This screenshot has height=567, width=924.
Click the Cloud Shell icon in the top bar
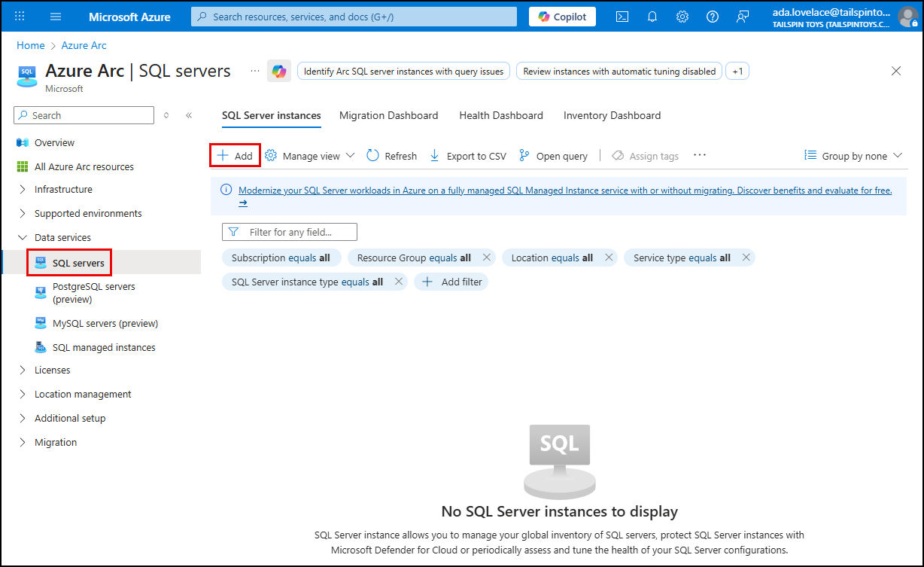622,16
